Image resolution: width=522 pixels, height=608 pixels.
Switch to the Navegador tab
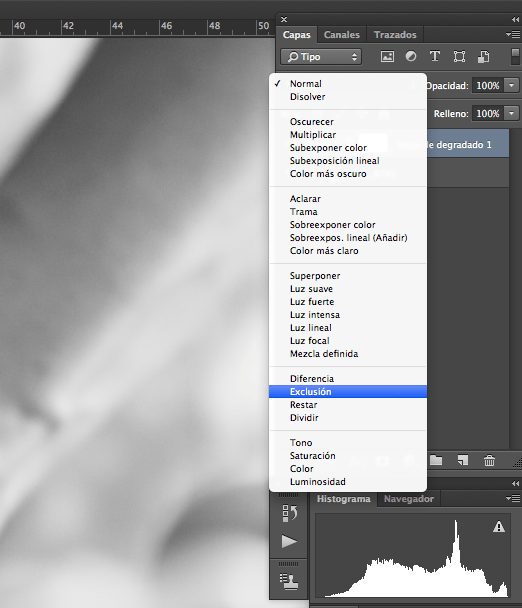[409, 499]
